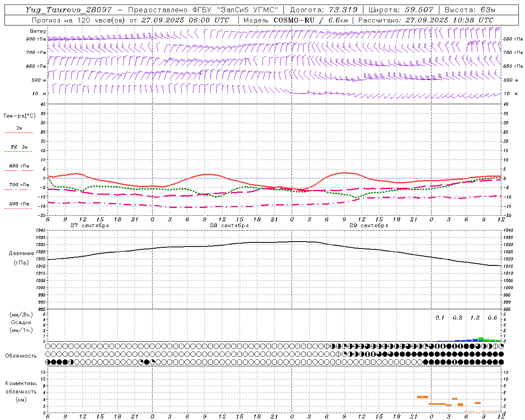Viewport: 525px width, 420px height.
Task: Click the Давление pressure panel label
Action: pyautogui.click(x=21, y=253)
